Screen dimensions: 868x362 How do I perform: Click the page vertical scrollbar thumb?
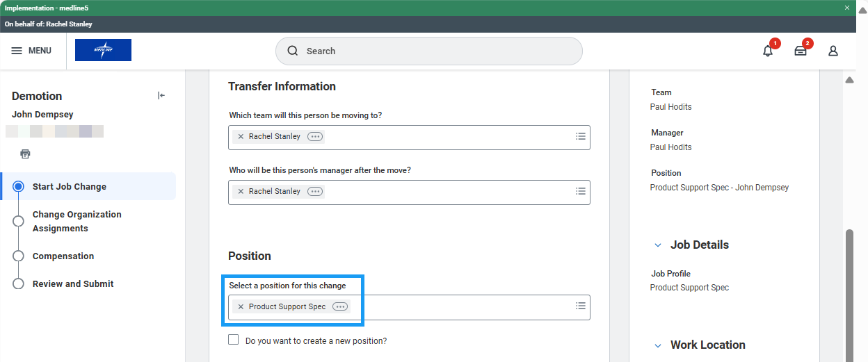click(849, 292)
